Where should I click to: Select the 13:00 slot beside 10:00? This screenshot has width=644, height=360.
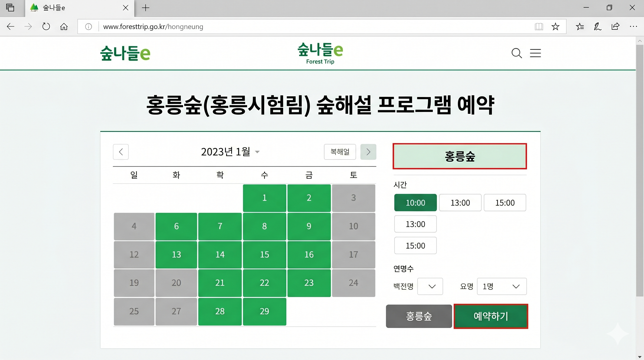460,202
